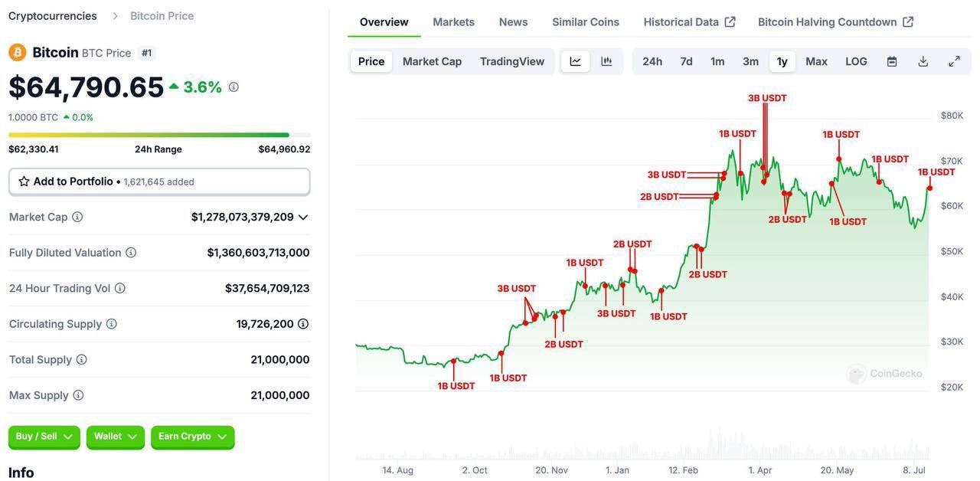
Task: Toggle the LOG scale option
Action: pos(856,61)
